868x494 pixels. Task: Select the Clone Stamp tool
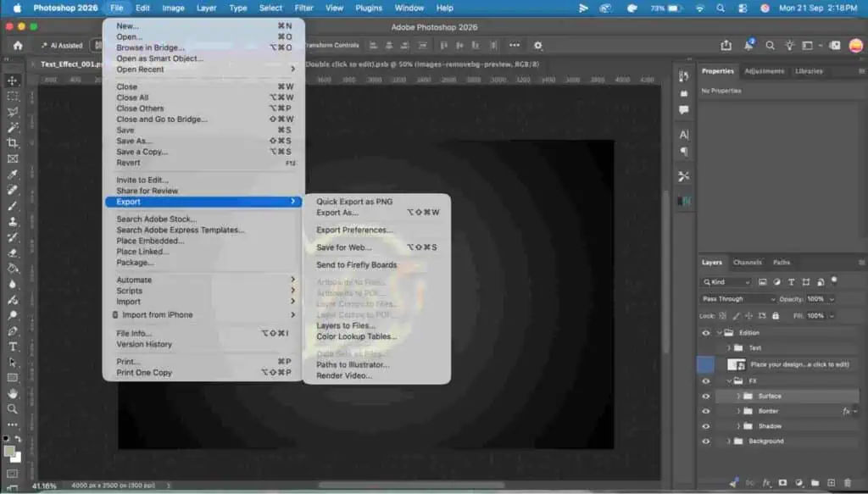[12, 222]
